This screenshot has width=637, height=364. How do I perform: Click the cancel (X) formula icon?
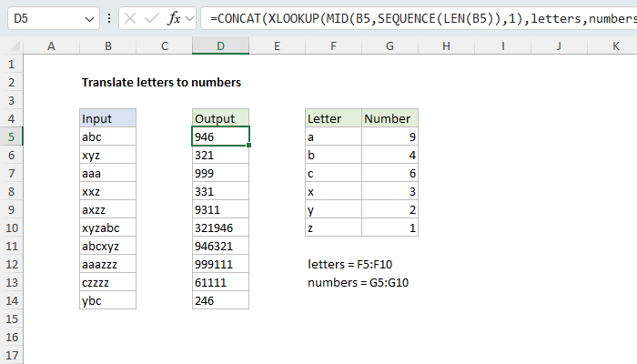[130, 18]
